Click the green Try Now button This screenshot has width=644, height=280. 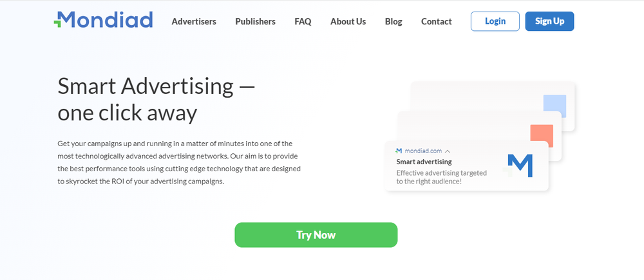tap(316, 235)
